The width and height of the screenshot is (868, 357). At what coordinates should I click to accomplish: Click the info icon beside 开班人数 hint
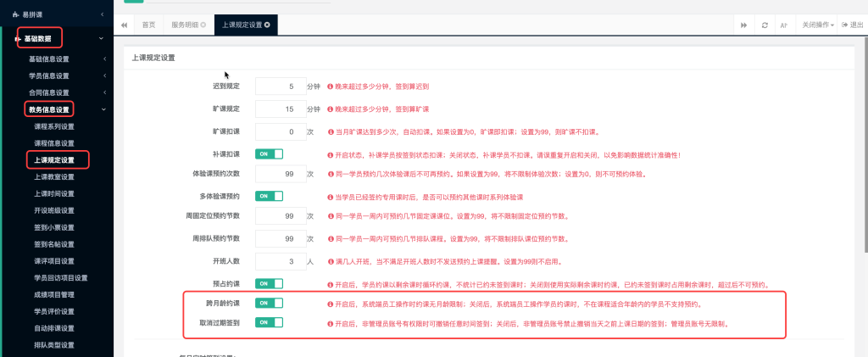[330, 261]
